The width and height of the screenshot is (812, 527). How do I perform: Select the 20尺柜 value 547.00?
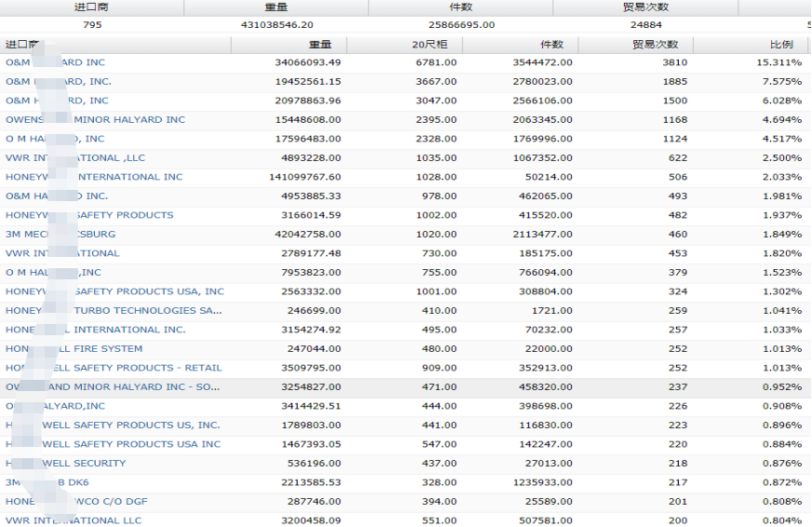440,444
